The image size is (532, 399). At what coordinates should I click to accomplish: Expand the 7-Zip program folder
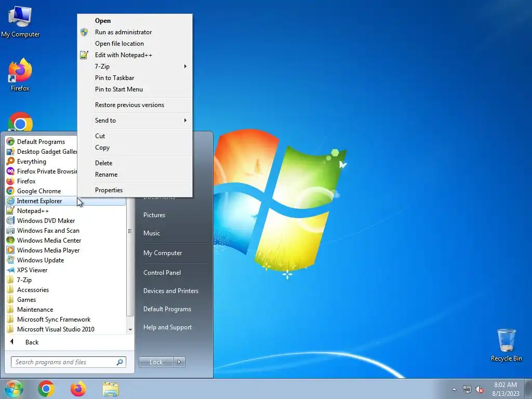pyautogui.click(x=65, y=280)
